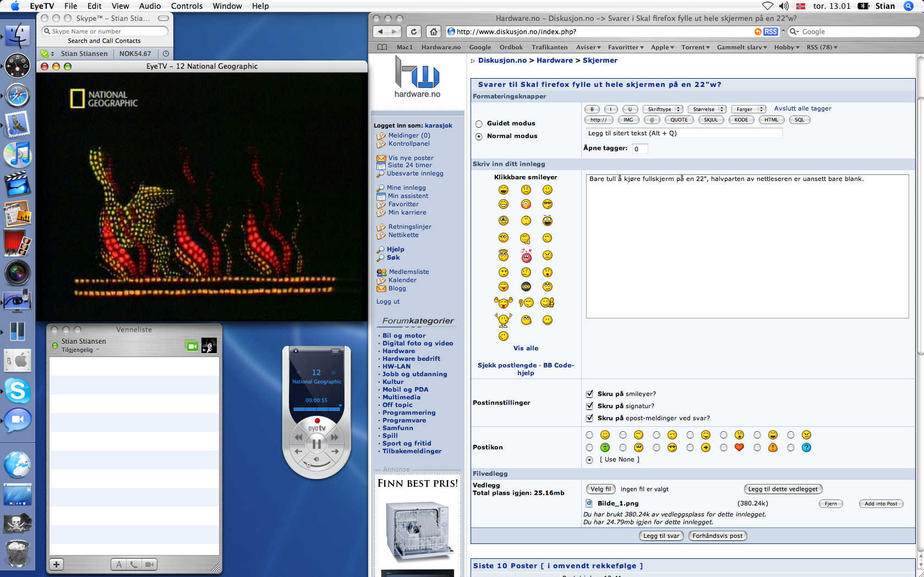Open iChat camera bubble icon in Dock
Image resolution: width=924 pixels, height=577 pixels.
click(x=18, y=421)
